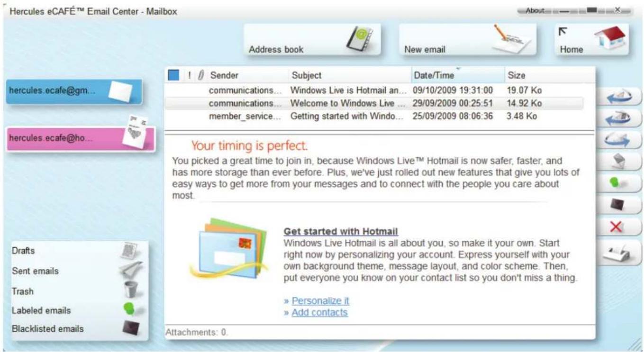This screenshot has width=644, height=352.
Task: Tick the blue select-all checkbox in list header
Action: [x=174, y=75]
